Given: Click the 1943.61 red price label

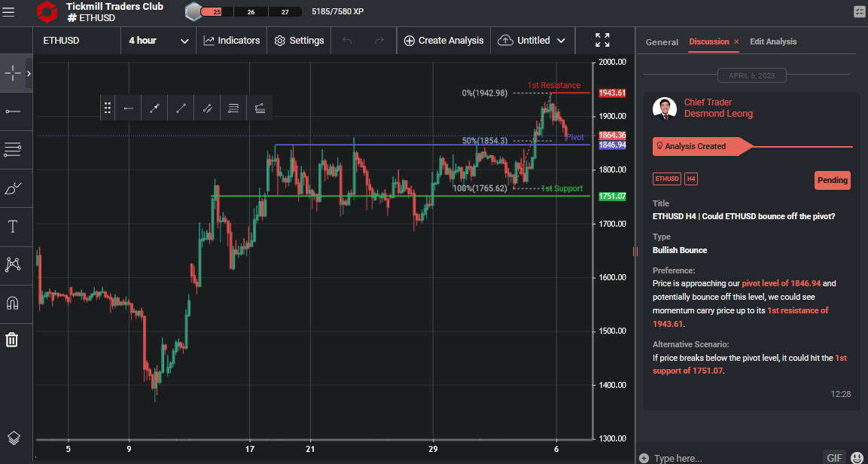Looking at the screenshot, I should (x=612, y=93).
